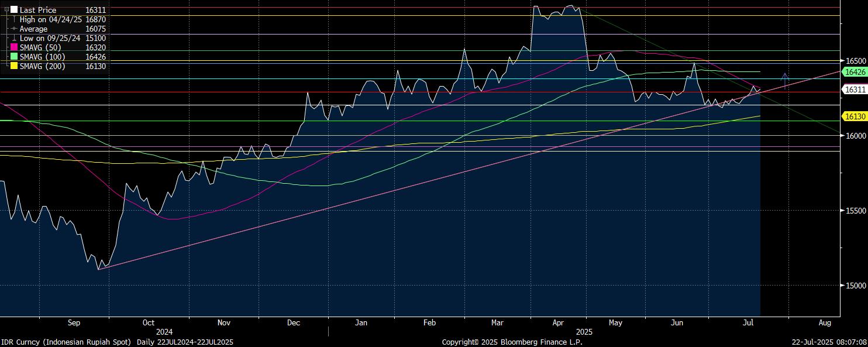Click the 16500 label on price axis
Viewport: 868px width, 347px height.
coord(855,61)
